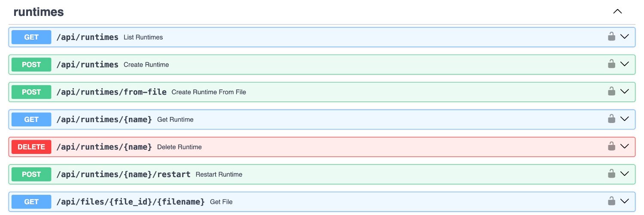Viewport: 644px width, 215px height.
Task: Click the lock icon on List Runtimes row
Action: (x=611, y=37)
